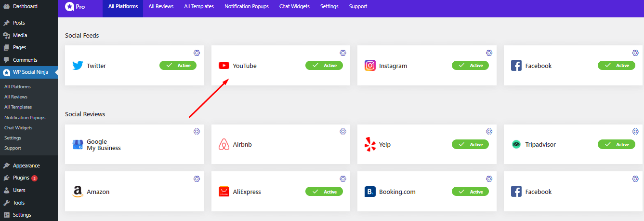644x221 pixels.
Task: Open the Settings top tab
Action: 329,7
